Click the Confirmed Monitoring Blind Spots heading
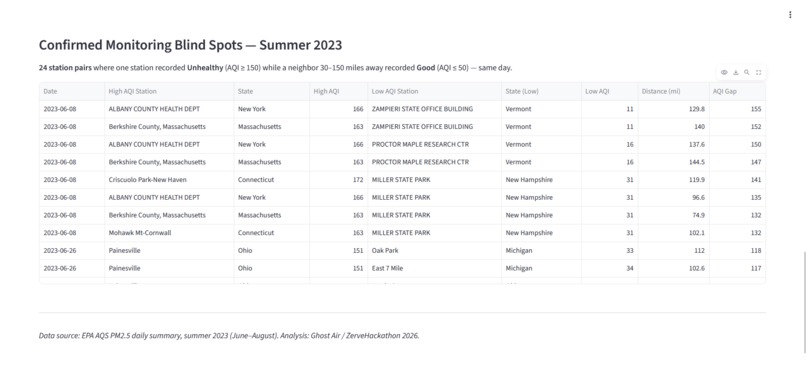The image size is (806, 366). 190,45
